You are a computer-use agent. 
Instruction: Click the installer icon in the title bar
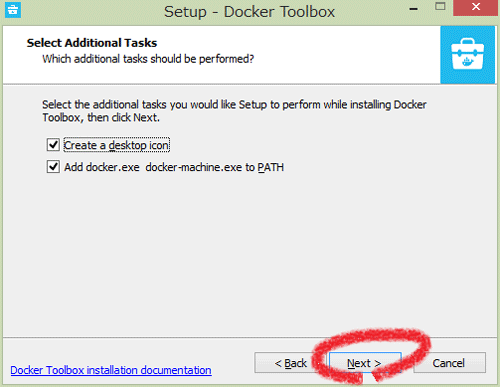pyautogui.click(x=13, y=10)
